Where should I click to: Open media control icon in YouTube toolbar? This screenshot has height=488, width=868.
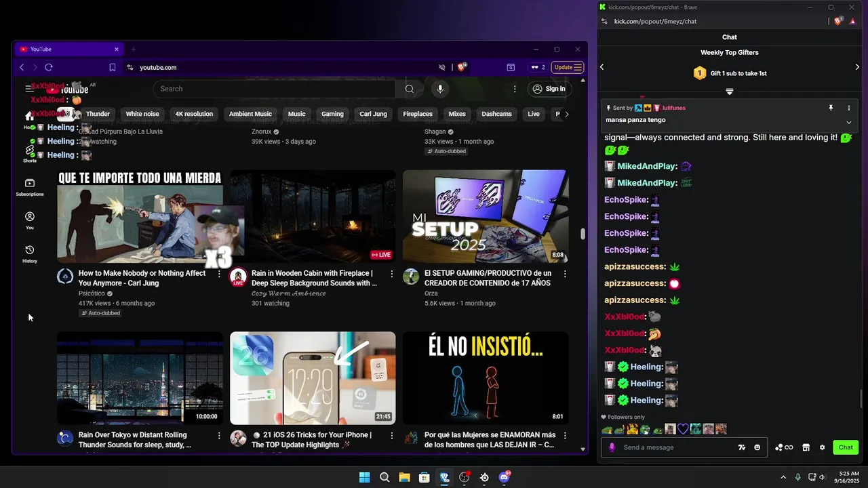point(511,67)
